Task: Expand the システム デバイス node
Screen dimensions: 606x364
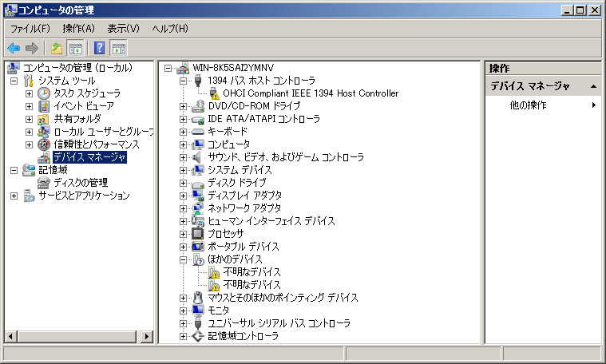Action: (183, 170)
